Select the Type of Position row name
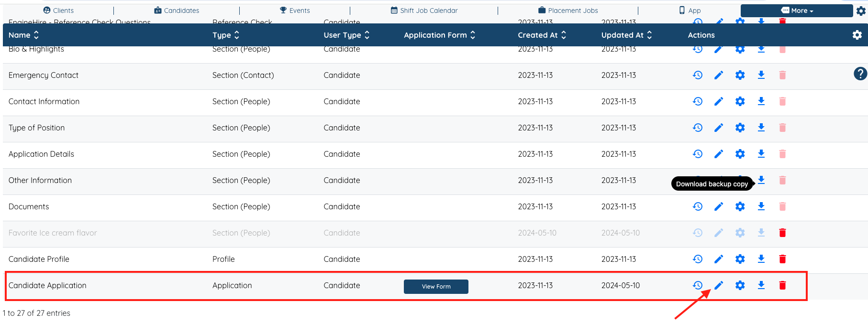The width and height of the screenshot is (868, 334). click(x=36, y=128)
